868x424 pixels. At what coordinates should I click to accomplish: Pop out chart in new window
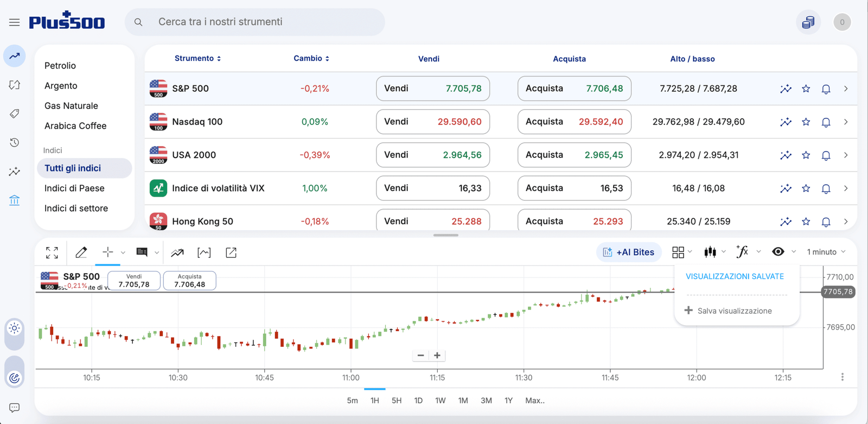[231, 252]
